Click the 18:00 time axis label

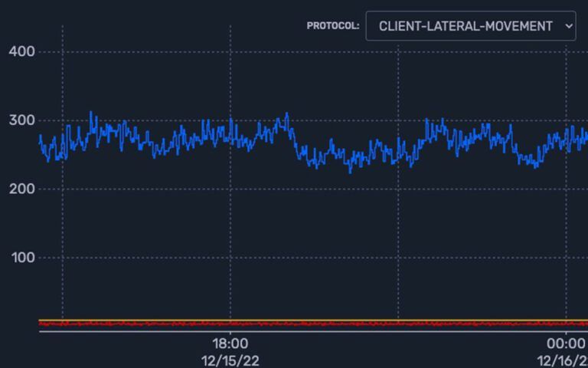[230, 343]
